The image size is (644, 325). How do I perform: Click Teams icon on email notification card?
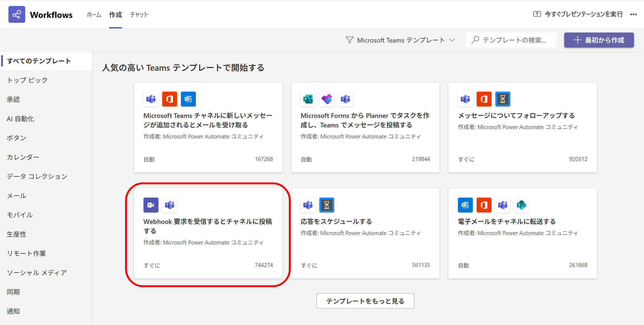pos(151,99)
